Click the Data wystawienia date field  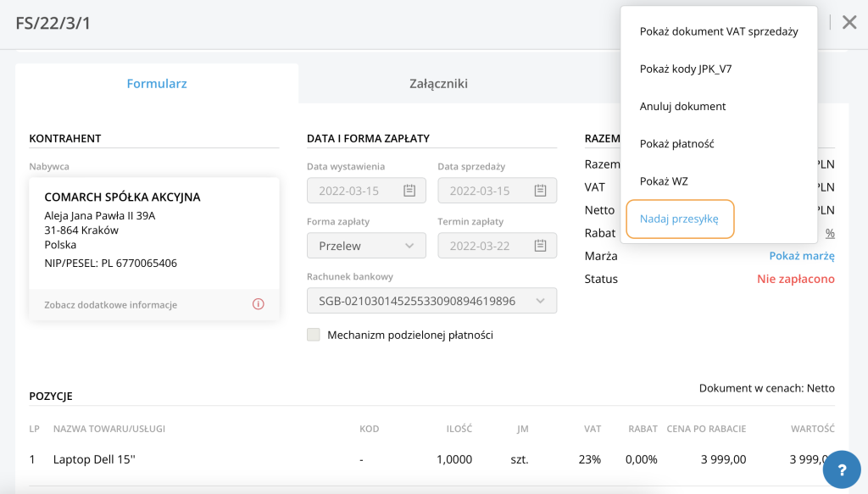(x=366, y=191)
